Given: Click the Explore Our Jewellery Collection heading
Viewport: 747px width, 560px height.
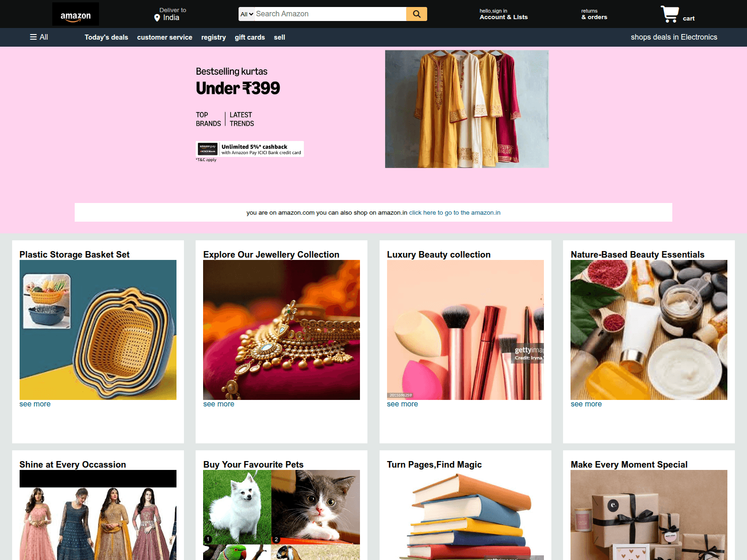Looking at the screenshot, I should 271,254.
